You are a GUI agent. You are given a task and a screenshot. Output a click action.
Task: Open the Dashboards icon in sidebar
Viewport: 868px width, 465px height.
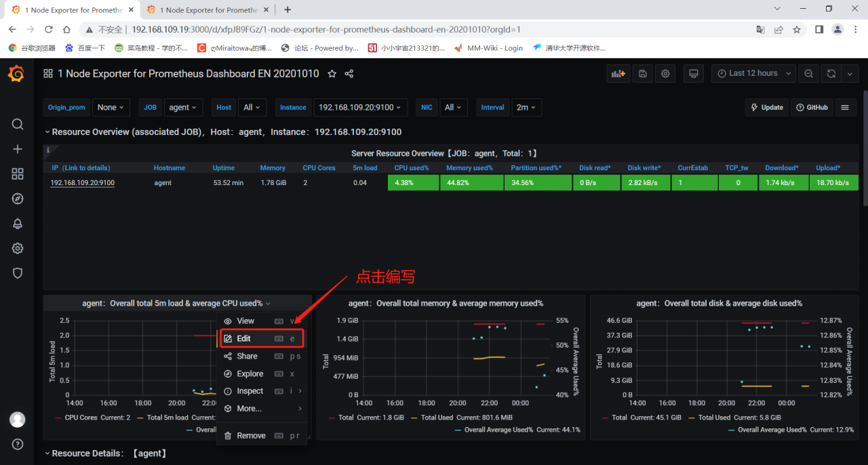18,174
